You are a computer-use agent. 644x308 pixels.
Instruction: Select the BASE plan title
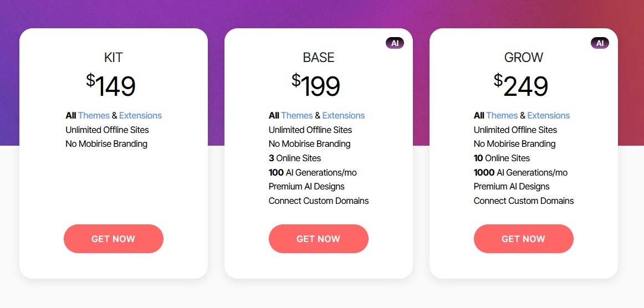[x=319, y=58]
